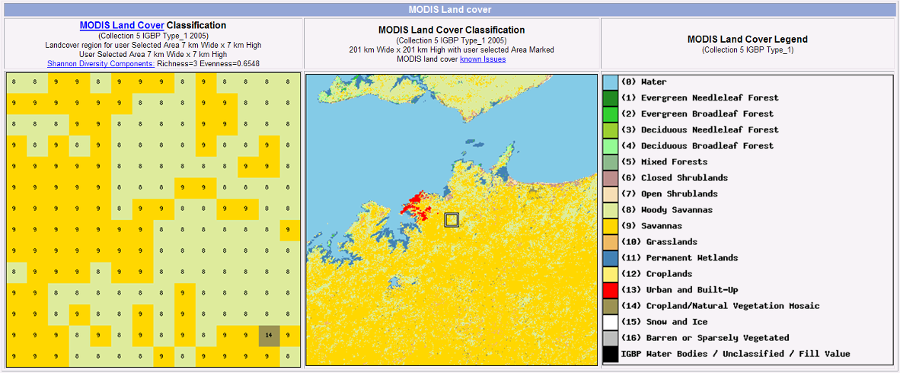Click the '(14) Cropland/Natural Vegetation Mosaic' label
The image size is (900, 373).
[x=720, y=306]
